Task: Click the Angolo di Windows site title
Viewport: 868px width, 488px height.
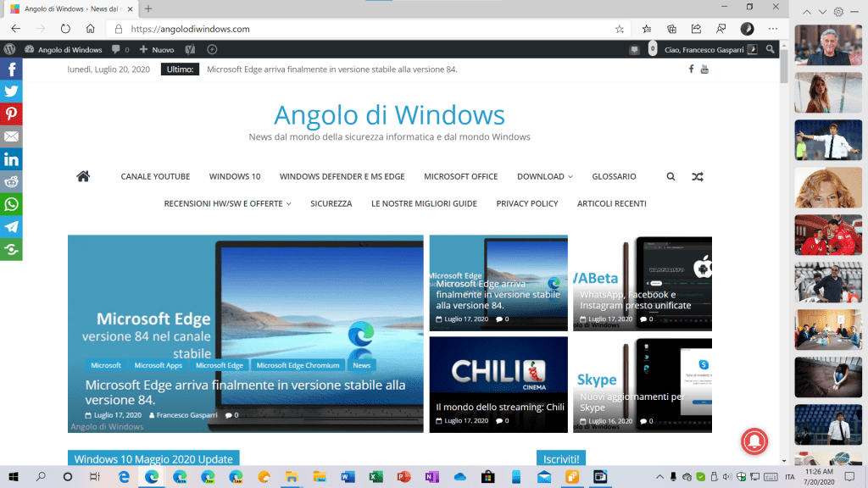Action: pos(389,114)
